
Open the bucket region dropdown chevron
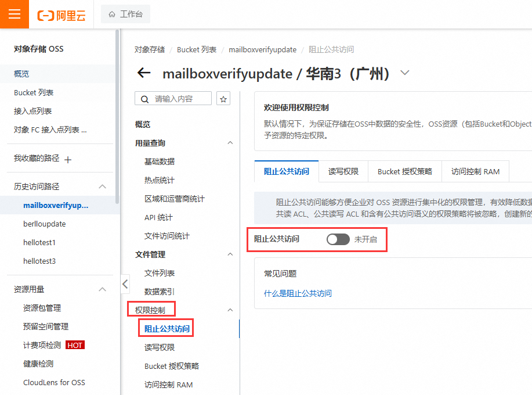[x=405, y=73]
